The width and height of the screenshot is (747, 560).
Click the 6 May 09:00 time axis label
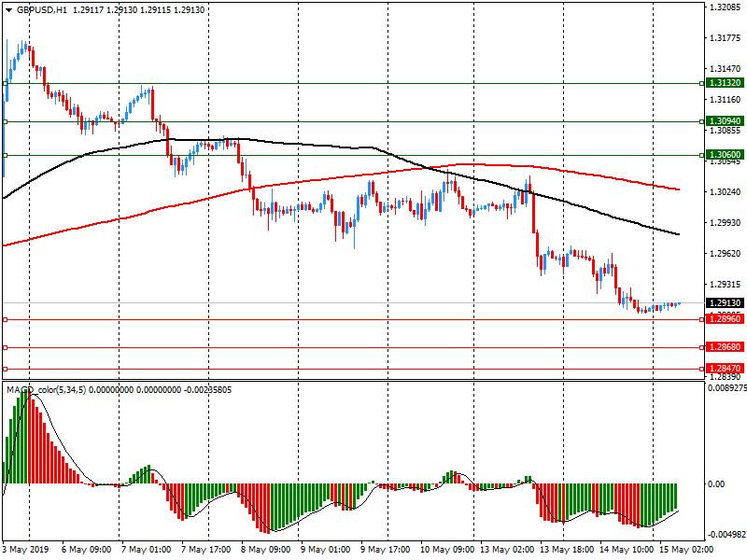(x=86, y=550)
